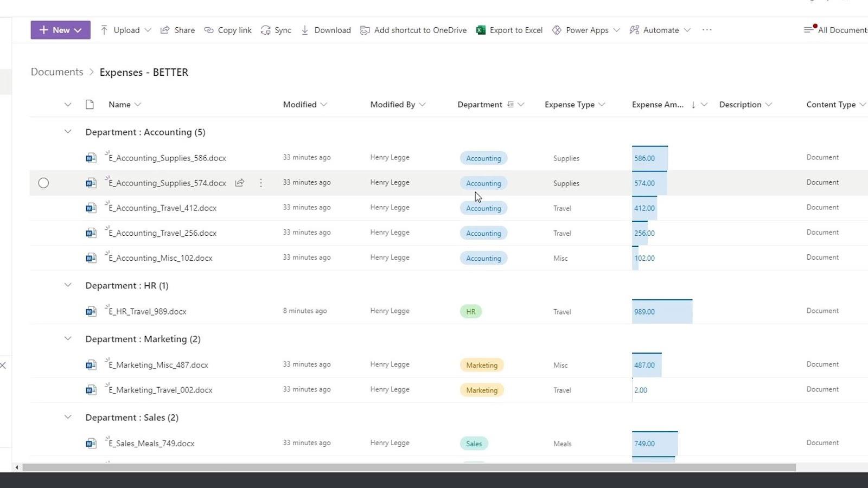868x488 pixels.
Task: Click the Export to Excel icon
Action: [481, 30]
